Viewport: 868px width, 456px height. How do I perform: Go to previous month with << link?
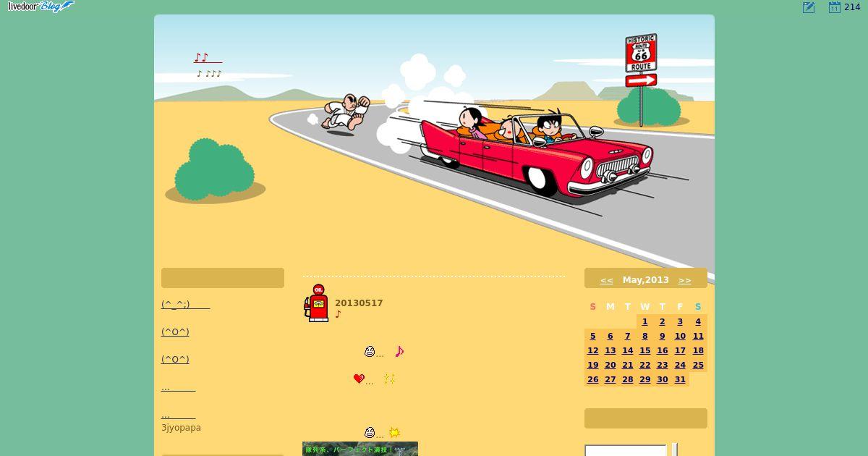[606, 280]
